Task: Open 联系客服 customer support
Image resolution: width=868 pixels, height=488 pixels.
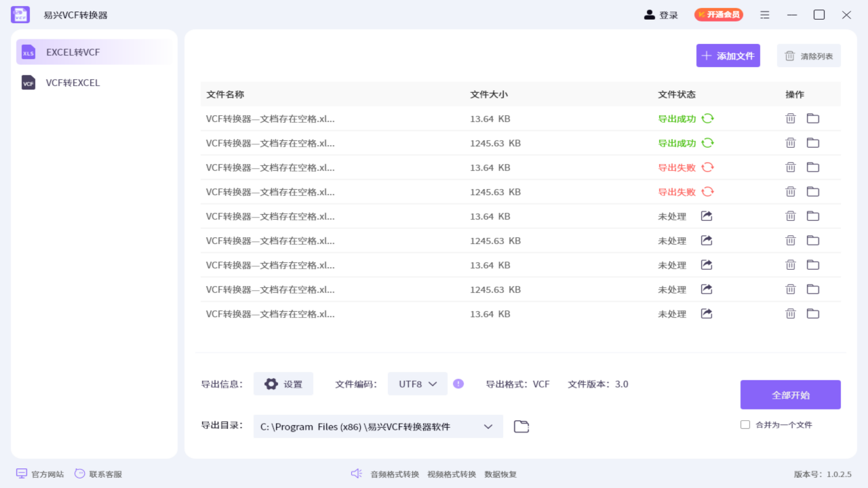Action: (x=98, y=474)
